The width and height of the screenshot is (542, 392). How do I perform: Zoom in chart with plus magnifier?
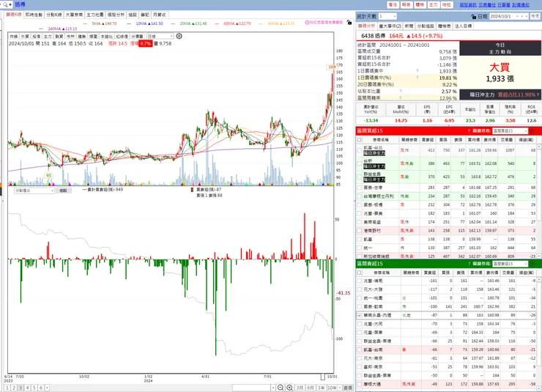[x=289, y=388]
